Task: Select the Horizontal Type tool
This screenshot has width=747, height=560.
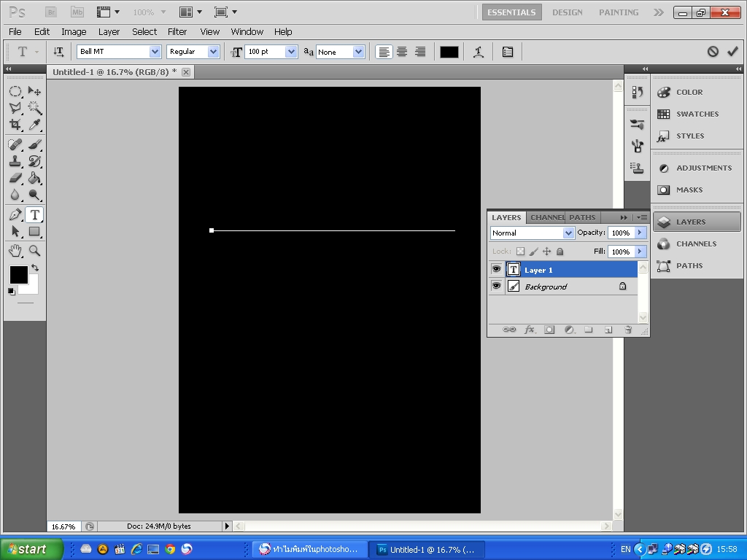Action: tap(34, 215)
